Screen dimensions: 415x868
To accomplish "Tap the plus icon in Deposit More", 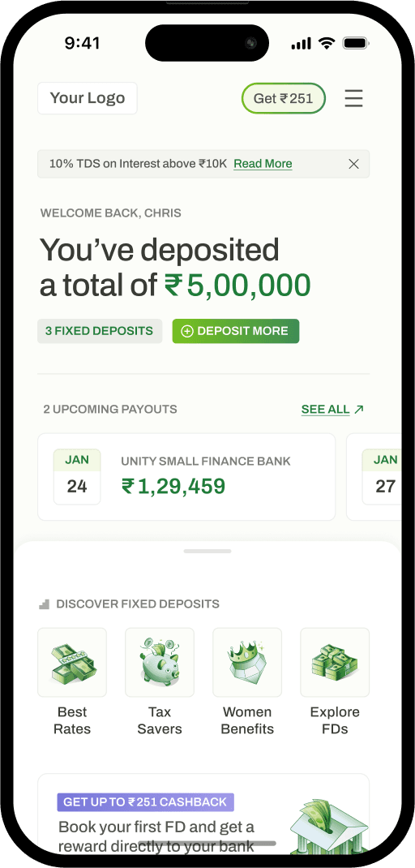I will 187,331.
